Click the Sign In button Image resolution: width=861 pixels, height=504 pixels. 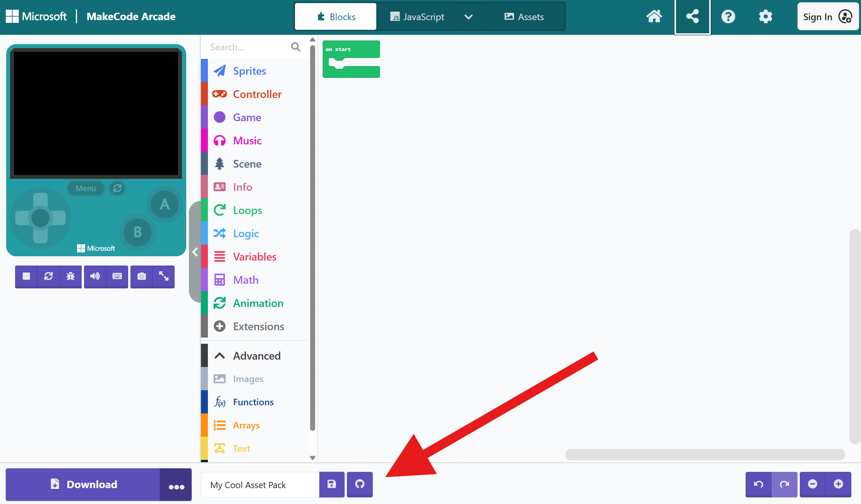click(827, 17)
